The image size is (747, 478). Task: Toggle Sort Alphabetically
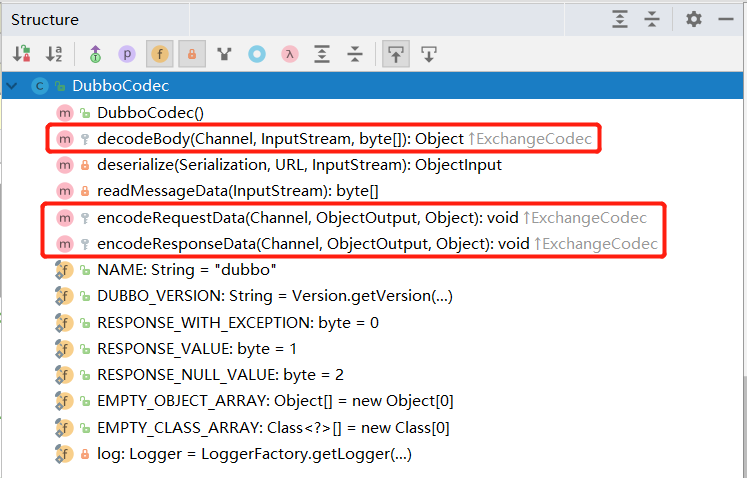[54, 54]
